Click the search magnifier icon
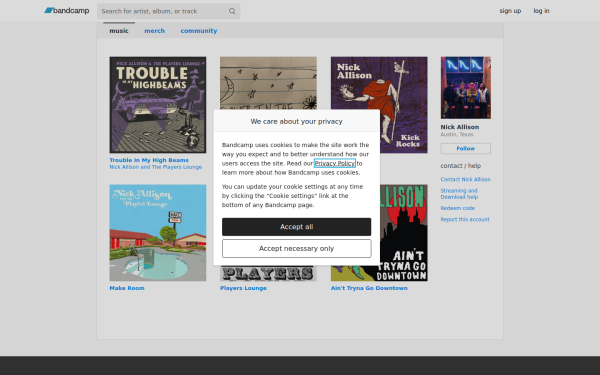The image size is (600, 375). (232, 11)
